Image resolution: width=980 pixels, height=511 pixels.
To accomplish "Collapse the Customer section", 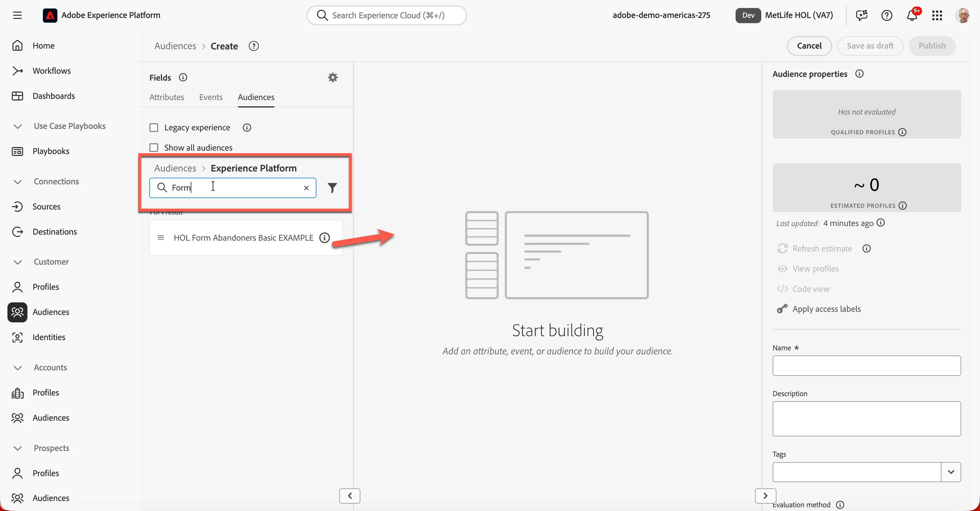I will pyautogui.click(x=17, y=262).
